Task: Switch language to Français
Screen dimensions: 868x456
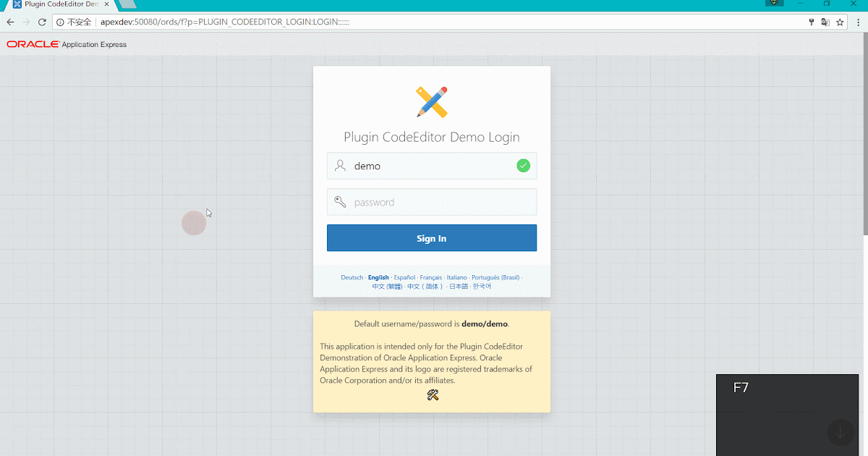Action: coord(430,276)
